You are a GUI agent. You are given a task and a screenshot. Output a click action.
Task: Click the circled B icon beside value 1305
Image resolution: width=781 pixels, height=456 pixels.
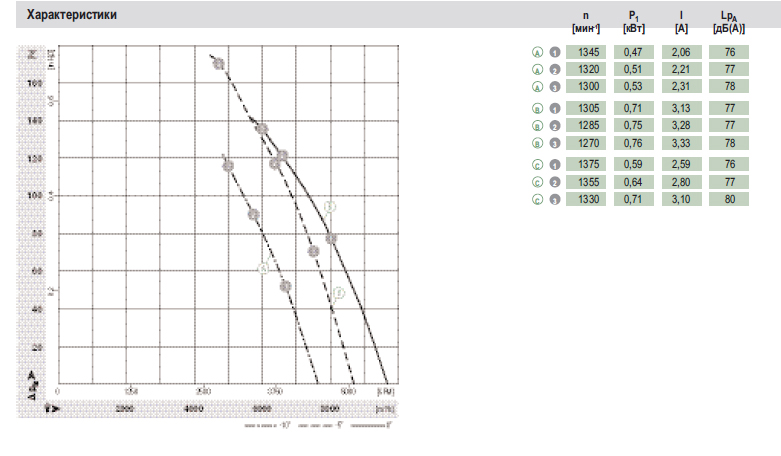pyautogui.click(x=537, y=107)
